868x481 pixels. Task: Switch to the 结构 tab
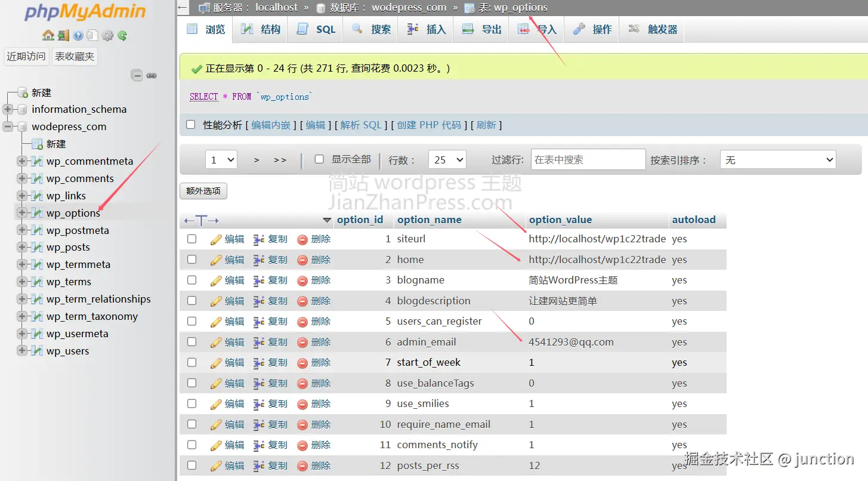(261, 29)
